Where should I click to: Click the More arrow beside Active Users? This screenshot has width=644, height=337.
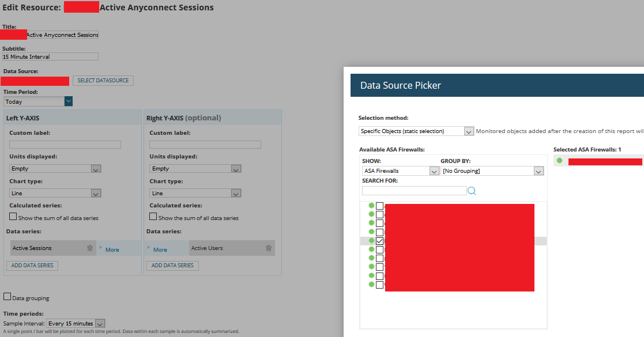tap(149, 248)
